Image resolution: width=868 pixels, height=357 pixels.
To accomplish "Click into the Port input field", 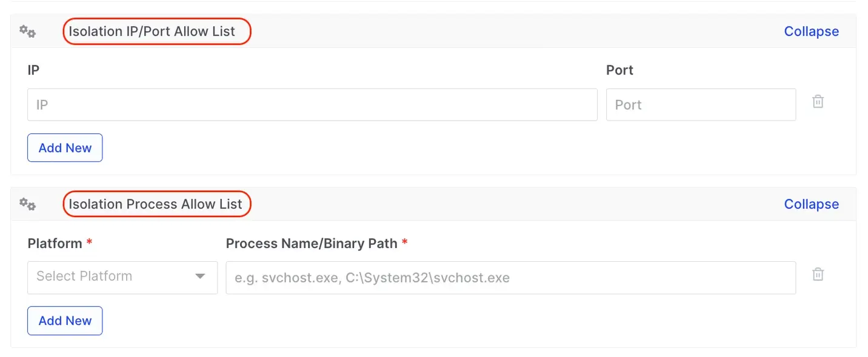I will [x=700, y=105].
